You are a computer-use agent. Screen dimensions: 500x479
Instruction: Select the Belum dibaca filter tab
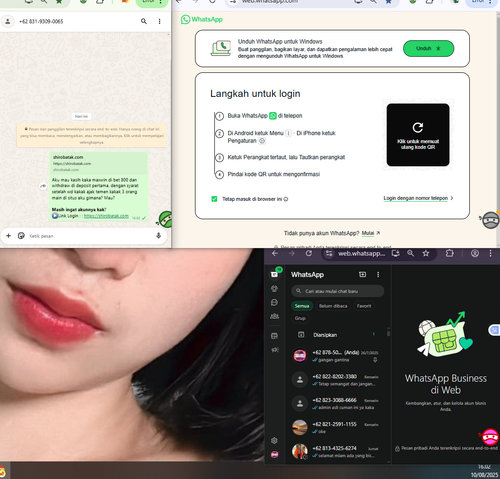click(x=333, y=306)
